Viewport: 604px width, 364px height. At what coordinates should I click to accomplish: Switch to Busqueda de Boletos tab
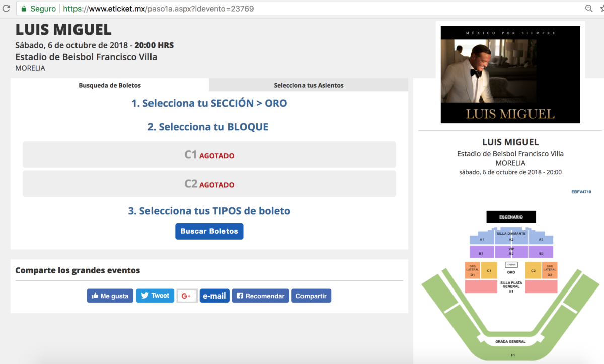pyautogui.click(x=110, y=85)
